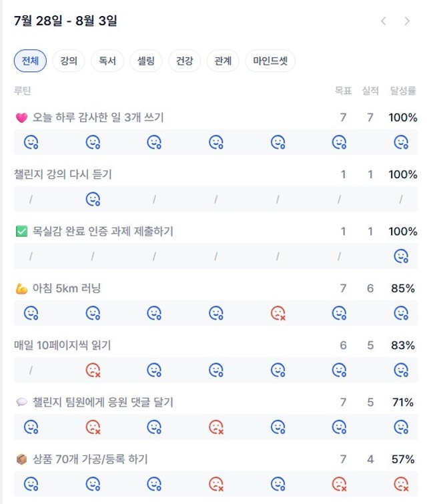The width and height of the screenshot is (427, 504).
Task: Click red failed face in 아침 5km 러닝 row
Action: 278,313
